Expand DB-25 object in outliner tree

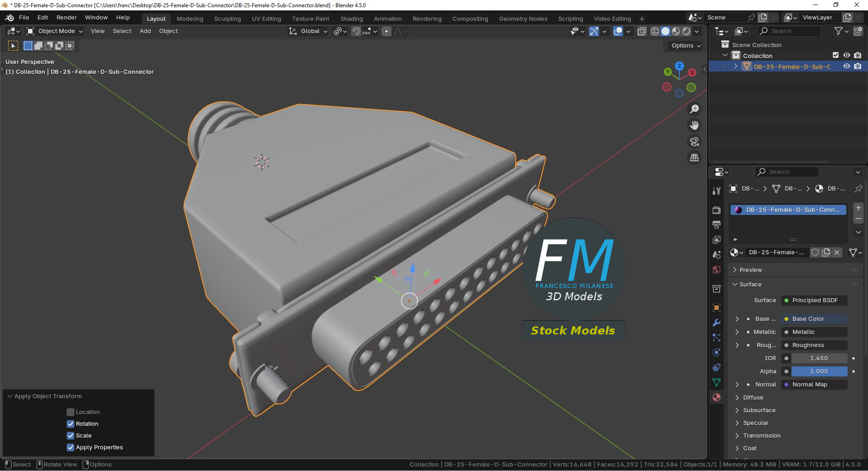pyautogui.click(x=736, y=67)
